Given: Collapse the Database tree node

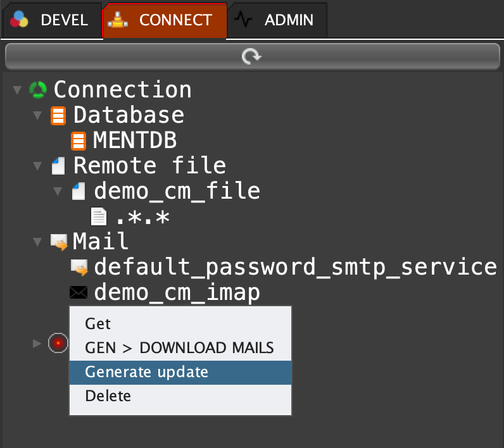Looking at the screenshot, I should coord(37,115).
